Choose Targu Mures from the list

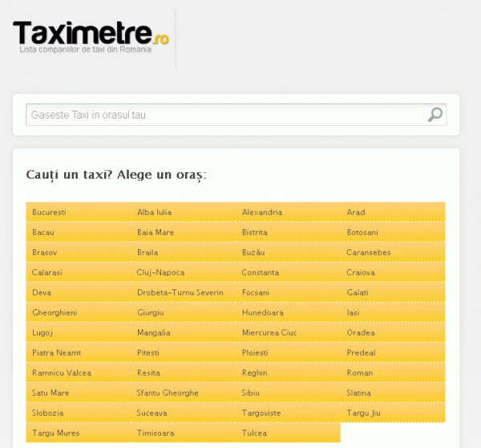coord(55,433)
